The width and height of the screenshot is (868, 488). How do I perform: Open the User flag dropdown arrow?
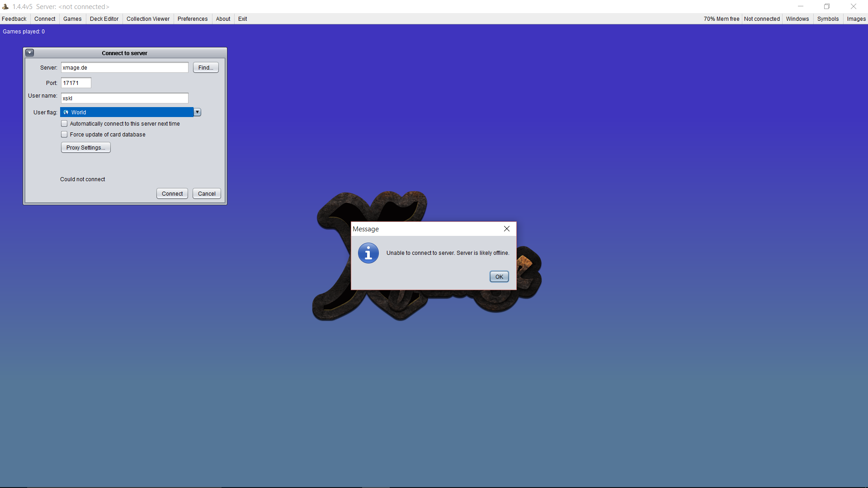coord(197,113)
